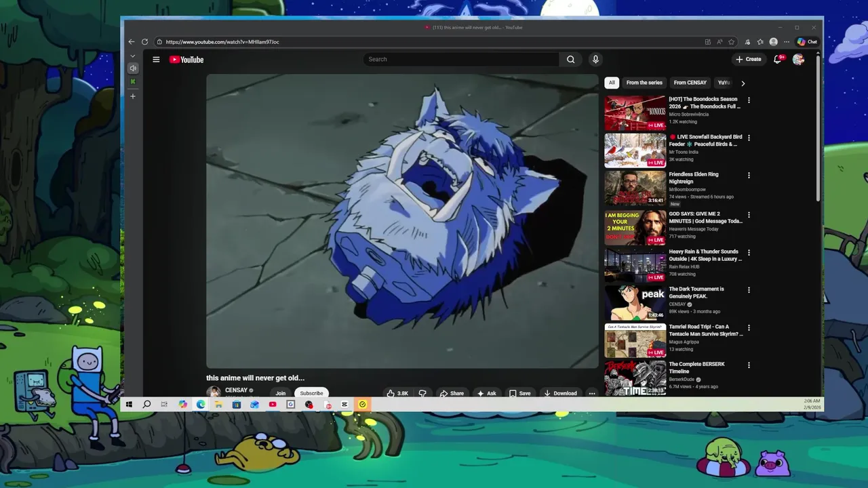
Task: Open the Copilot Chat button
Action: 807,42
